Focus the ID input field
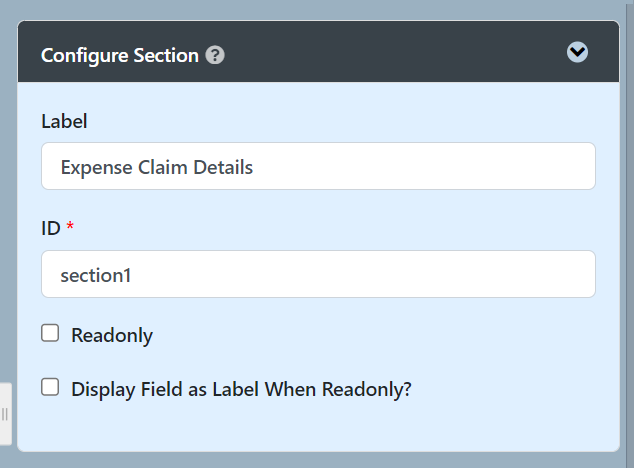Image resolution: width=634 pixels, height=468 pixels. pos(318,274)
